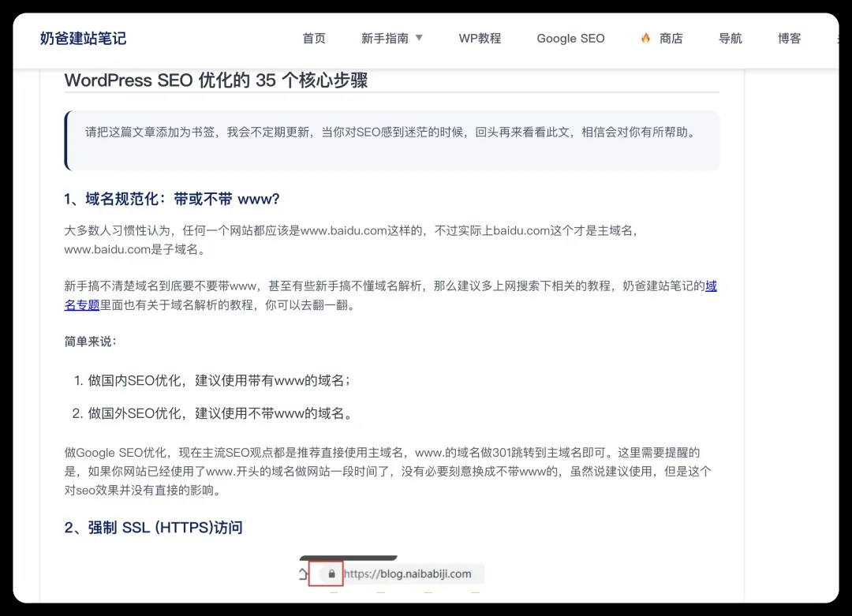
Task: Open the Google SEO nav link
Action: pyautogui.click(x=570, y=39)
